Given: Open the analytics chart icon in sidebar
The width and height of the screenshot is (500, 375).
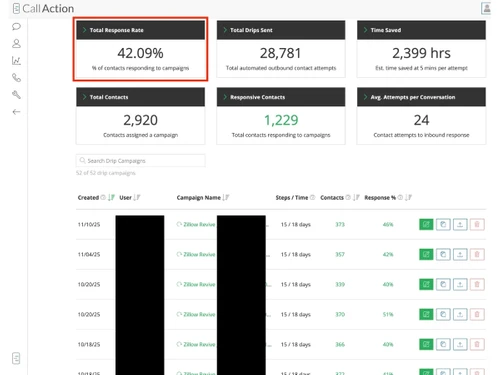Looking at the screenshot, I should click(x=16, y=61).
